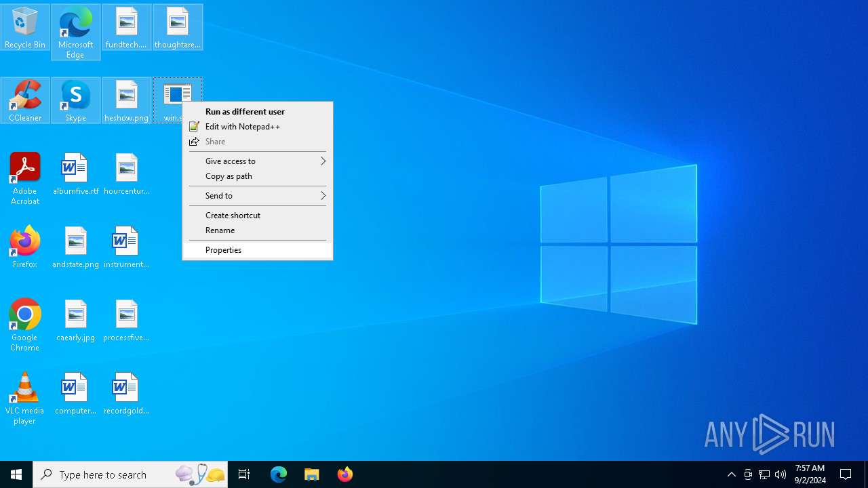
Task: Select the Microsoft Edge desktop shortcut
Action: 75,32
